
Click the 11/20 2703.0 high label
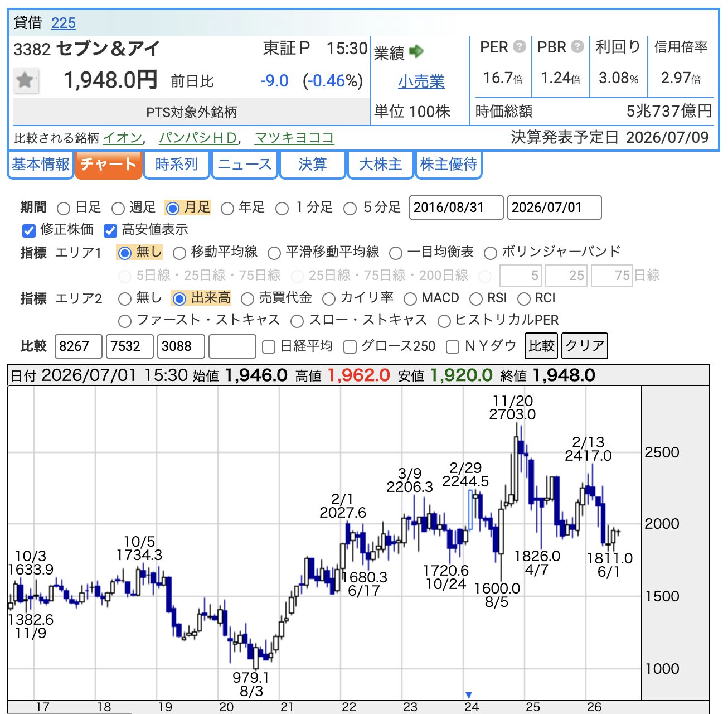pos(512,408)
